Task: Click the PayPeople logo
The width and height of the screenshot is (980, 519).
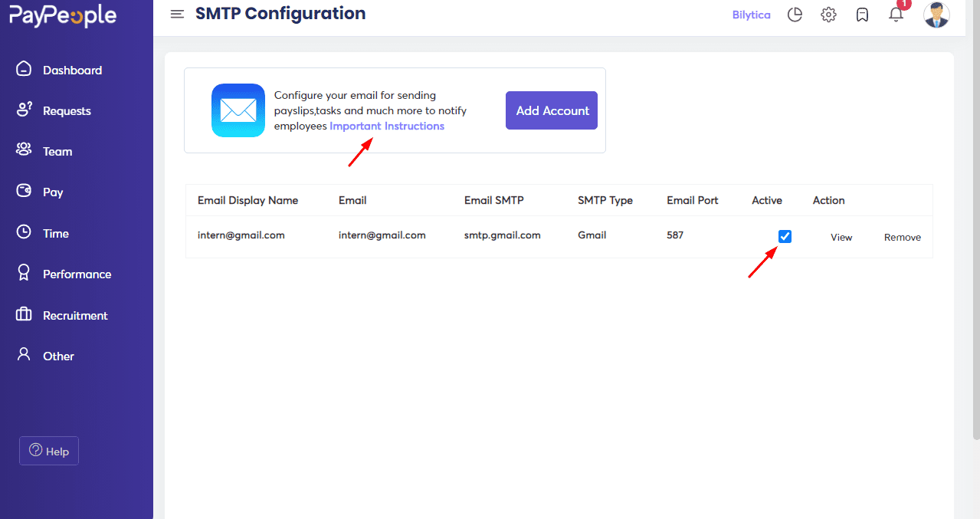Action: (63, 15)
